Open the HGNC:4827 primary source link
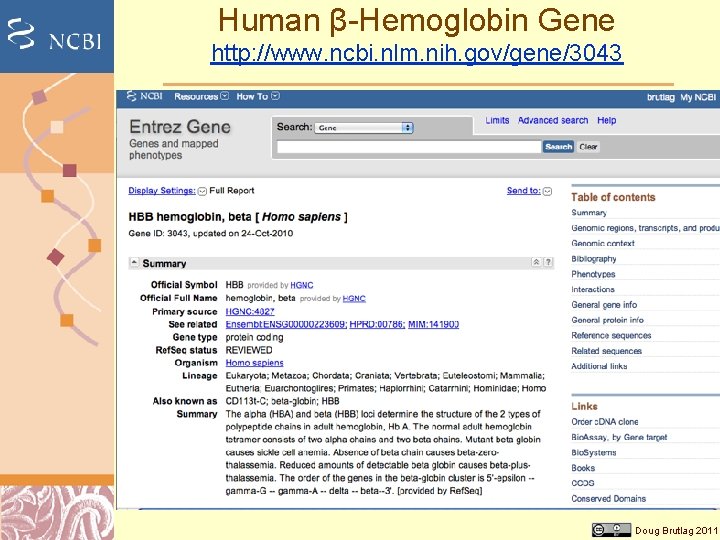 250,311
